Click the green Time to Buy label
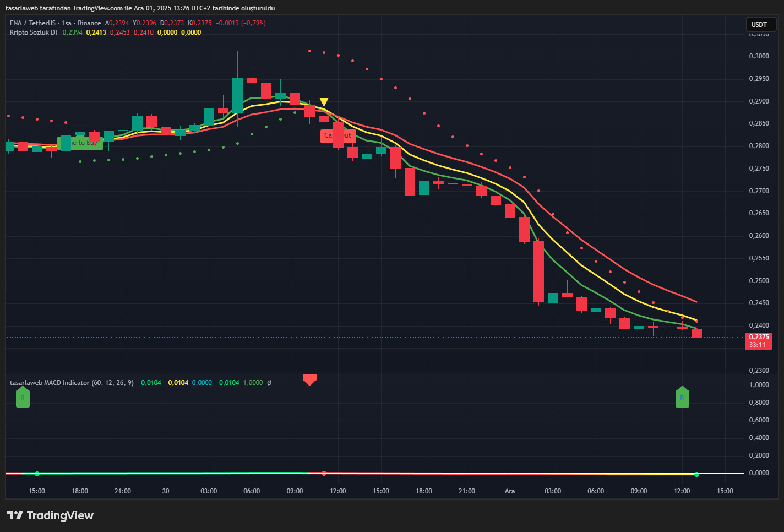 click(80, 143)
